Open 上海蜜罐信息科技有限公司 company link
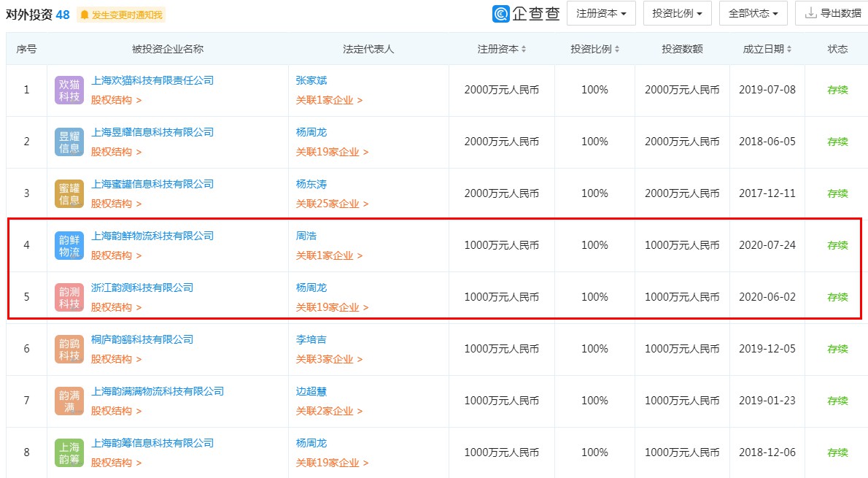Viewport: 868px width, 478px height. click(152, 184)
